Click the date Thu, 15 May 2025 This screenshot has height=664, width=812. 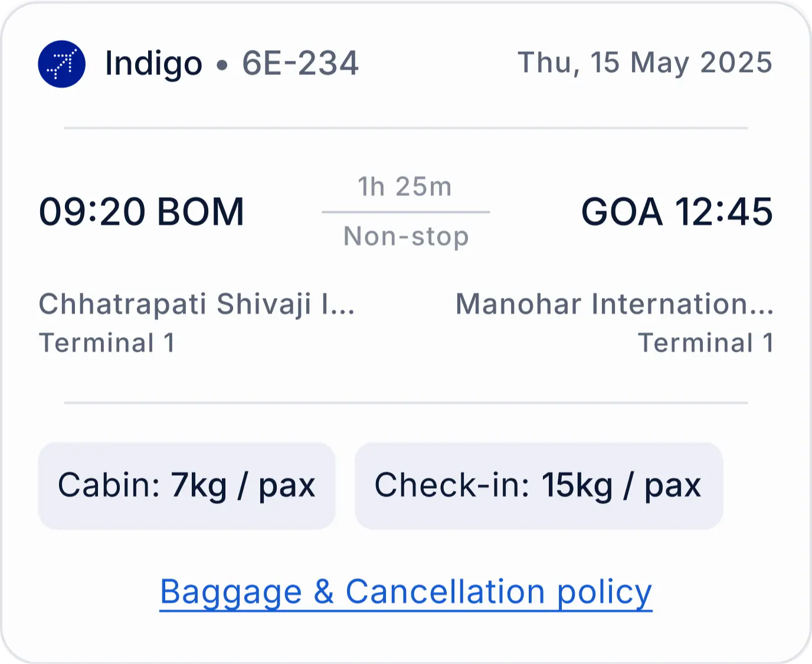(x=645, y=63)
